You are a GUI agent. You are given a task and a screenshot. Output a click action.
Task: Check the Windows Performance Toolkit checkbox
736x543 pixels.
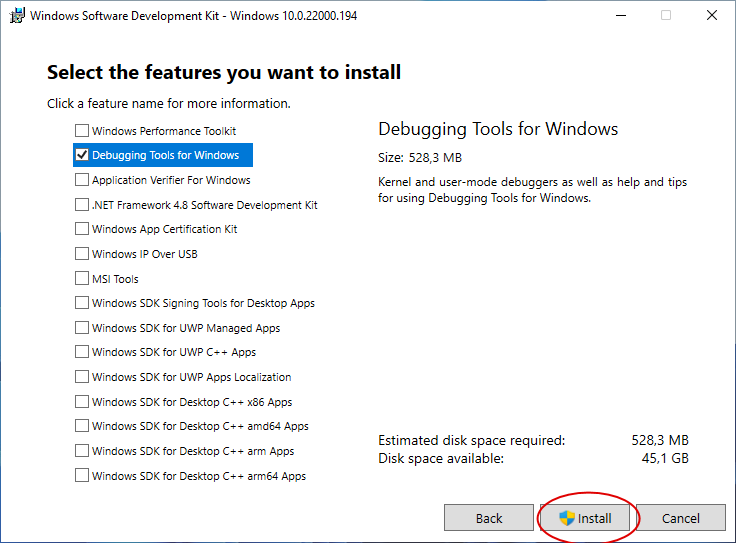[82, 130]
